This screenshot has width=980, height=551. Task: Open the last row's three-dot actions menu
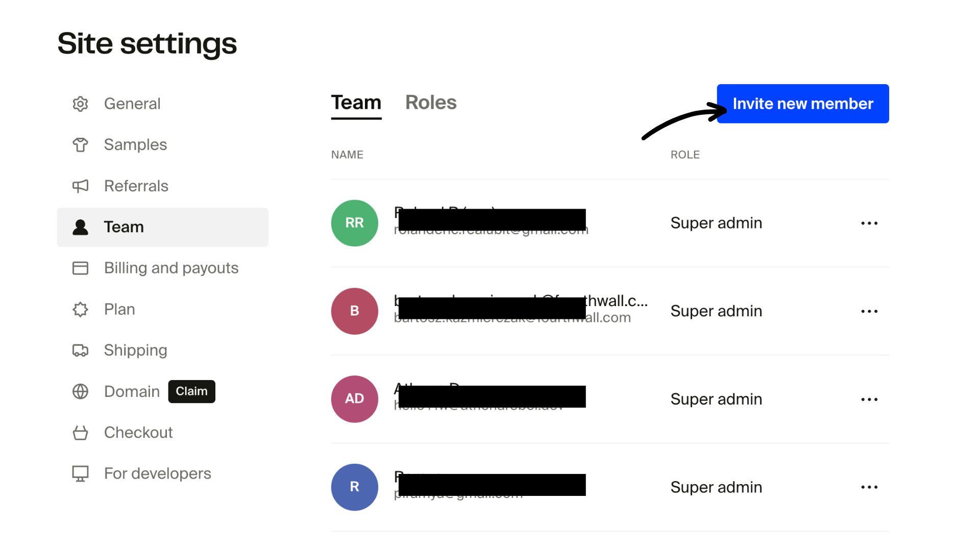pos(869,487)
